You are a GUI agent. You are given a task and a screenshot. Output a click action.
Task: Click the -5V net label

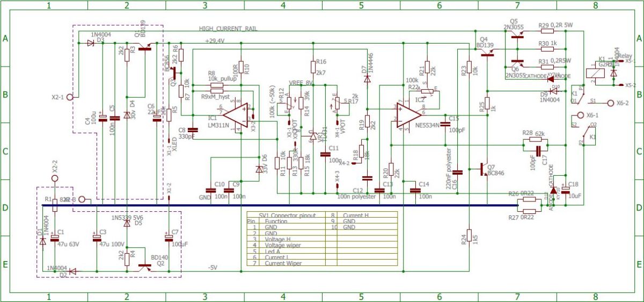pyautogui.click(x=213, y=268)
